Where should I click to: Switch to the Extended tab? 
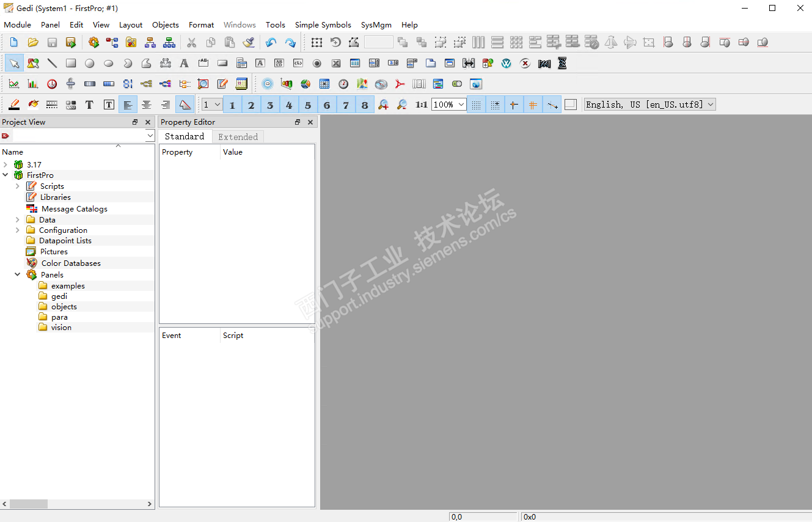tap(238, 137)
